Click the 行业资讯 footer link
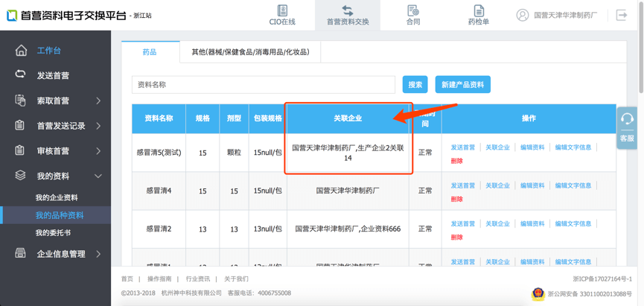The width and height of the screenshot is (644, 306). 198,279
